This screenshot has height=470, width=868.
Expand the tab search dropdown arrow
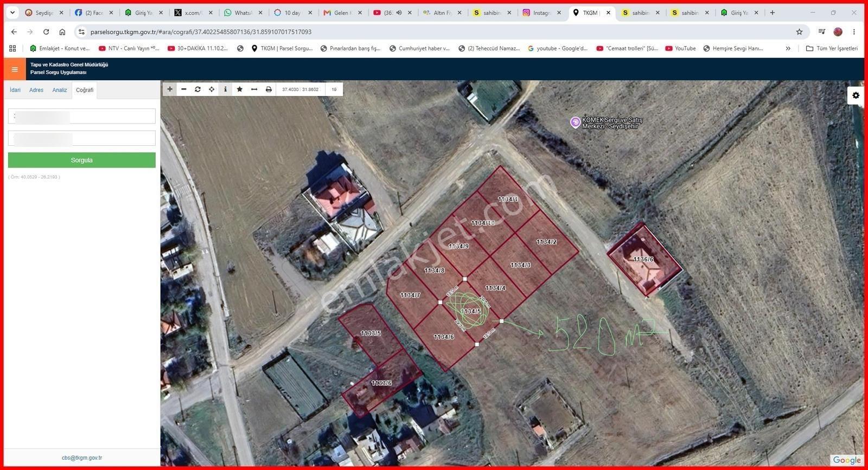pyautogui.click(x=12, y=12)
